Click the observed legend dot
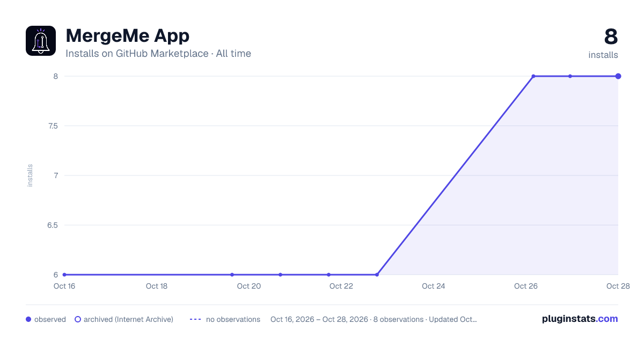The width and height of the screenshot is (644, 338). click(x=28, y=319)
